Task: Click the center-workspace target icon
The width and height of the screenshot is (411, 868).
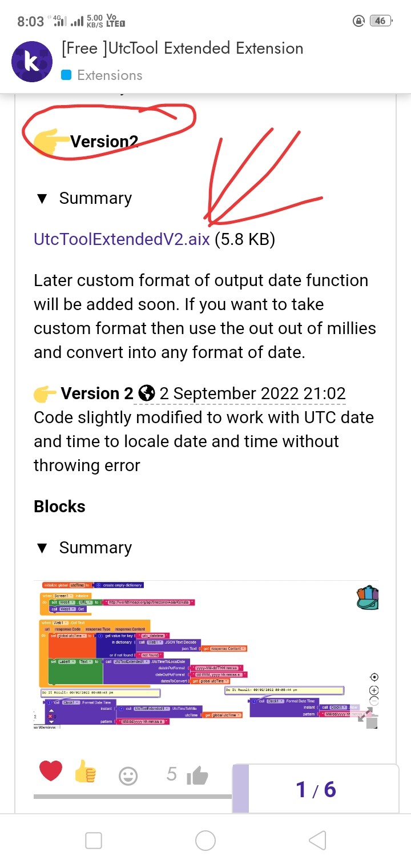Action: [374, 677]
